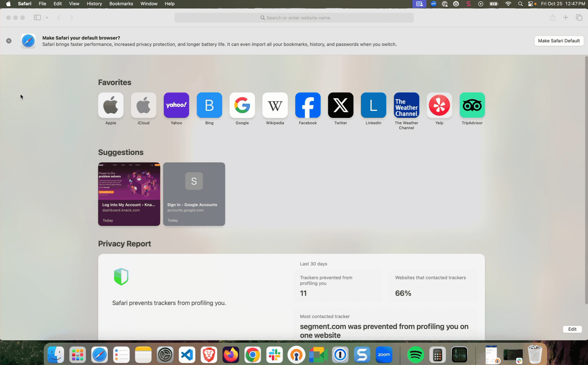Open the Facebook favorite icon

308,105
